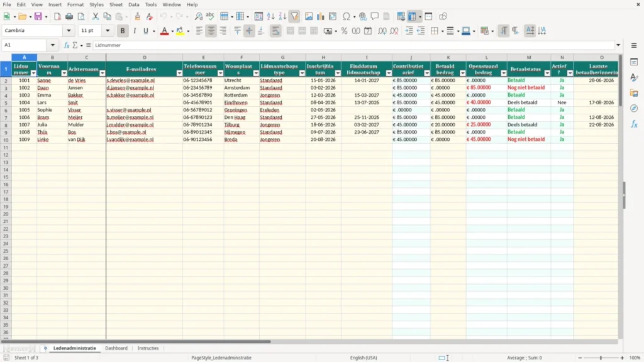Toggle Freeze Rows and Columns
This screenshot has width=644, height=362.
click(x=413, y=16)
